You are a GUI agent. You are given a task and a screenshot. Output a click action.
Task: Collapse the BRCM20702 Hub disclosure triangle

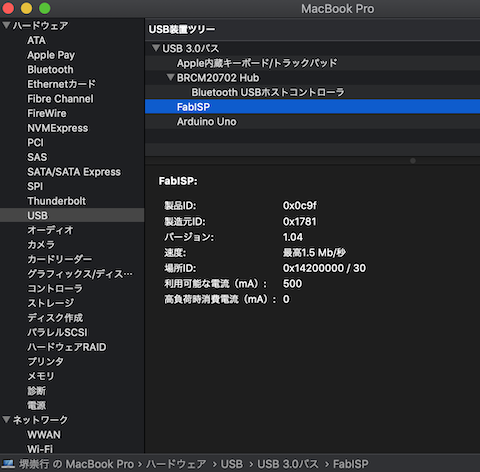[170, 77]
